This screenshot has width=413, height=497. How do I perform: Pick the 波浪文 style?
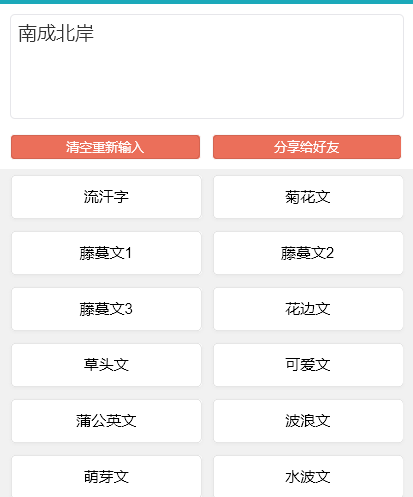(x=308, y=421)
